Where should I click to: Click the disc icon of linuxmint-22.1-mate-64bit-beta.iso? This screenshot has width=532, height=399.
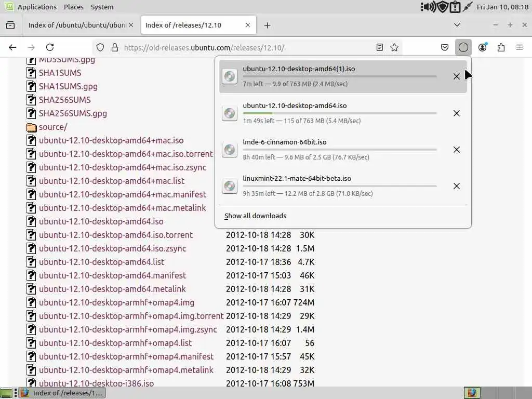click(230, 186)
